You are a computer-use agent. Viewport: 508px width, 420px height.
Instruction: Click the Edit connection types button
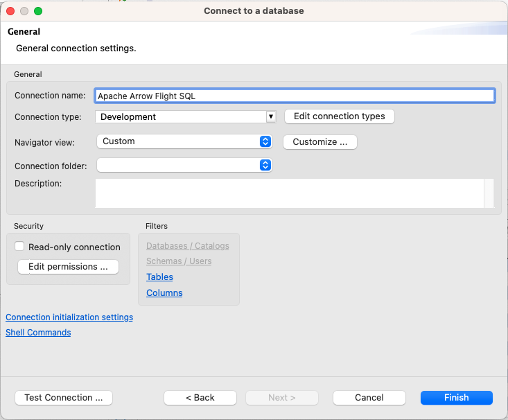coord(339,116)
